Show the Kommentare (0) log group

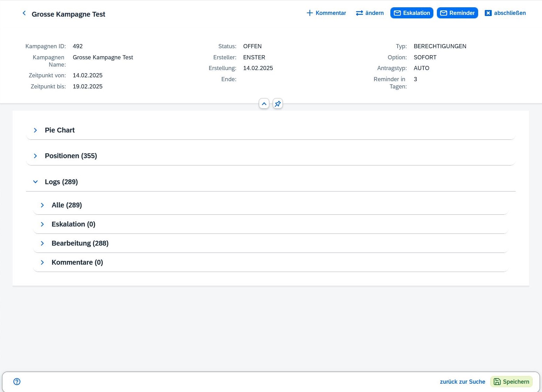point(42,262)
